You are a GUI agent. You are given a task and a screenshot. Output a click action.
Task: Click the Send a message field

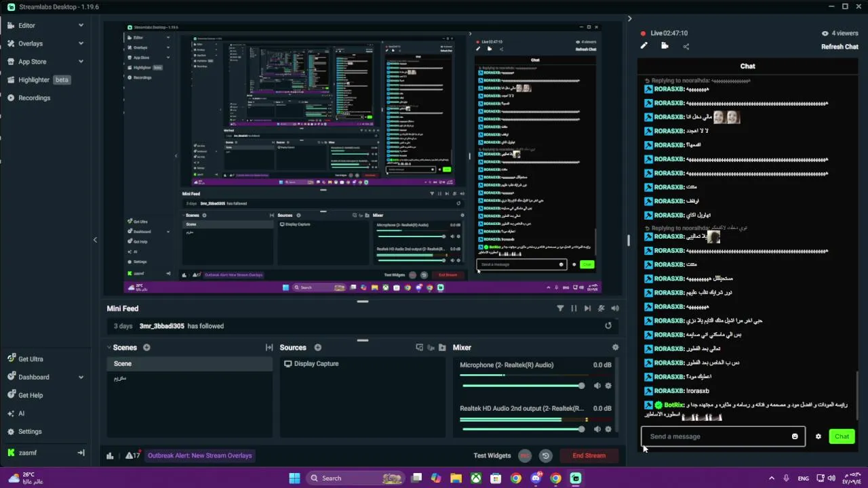[723, 436]
